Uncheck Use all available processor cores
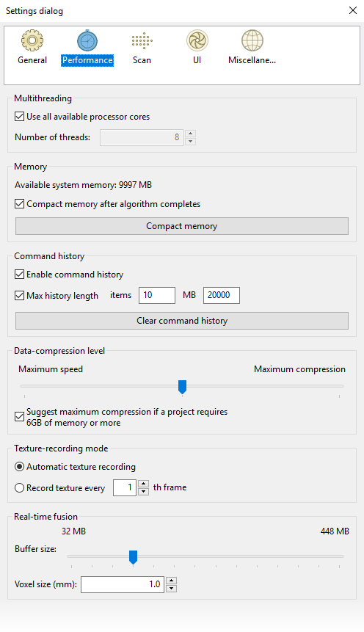 19,117
